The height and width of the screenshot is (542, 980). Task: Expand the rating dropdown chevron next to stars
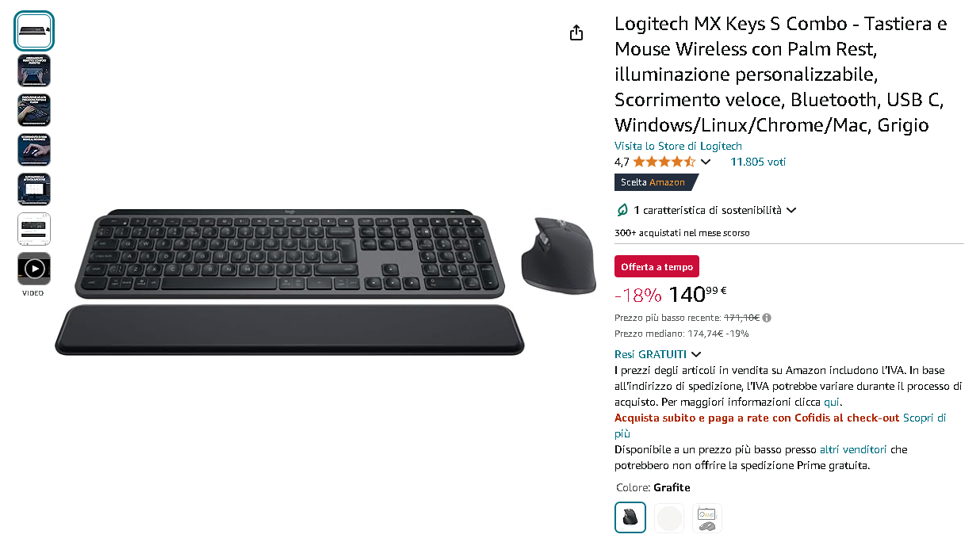pyautogui.click(x=706, y=162)
